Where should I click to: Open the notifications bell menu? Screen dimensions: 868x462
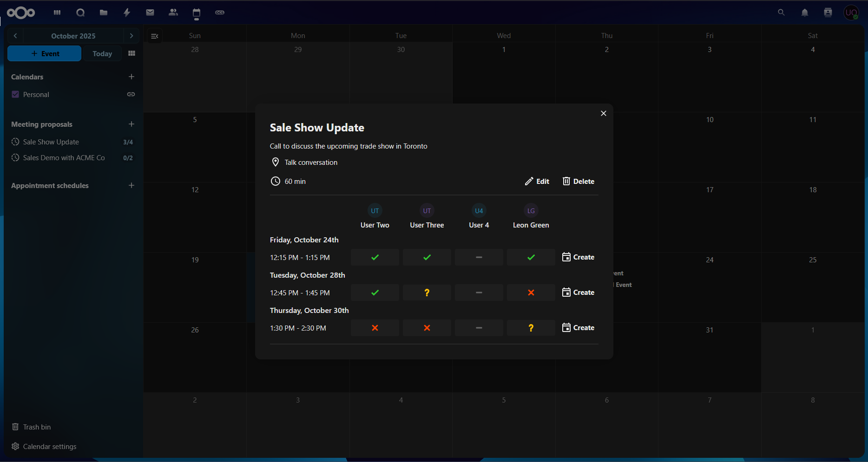[804, 13]
